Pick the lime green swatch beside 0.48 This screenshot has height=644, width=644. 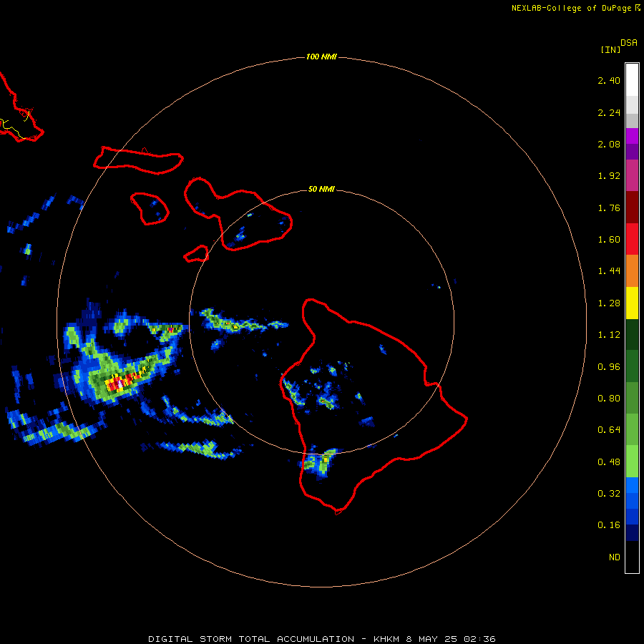click(632, 462)
